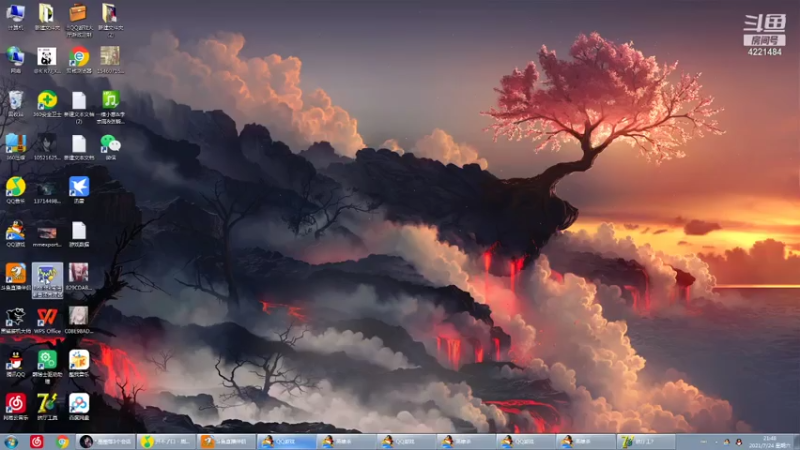Launch the Kuwo Music shortcut
800x450 pixels.
tap(79, 364)
